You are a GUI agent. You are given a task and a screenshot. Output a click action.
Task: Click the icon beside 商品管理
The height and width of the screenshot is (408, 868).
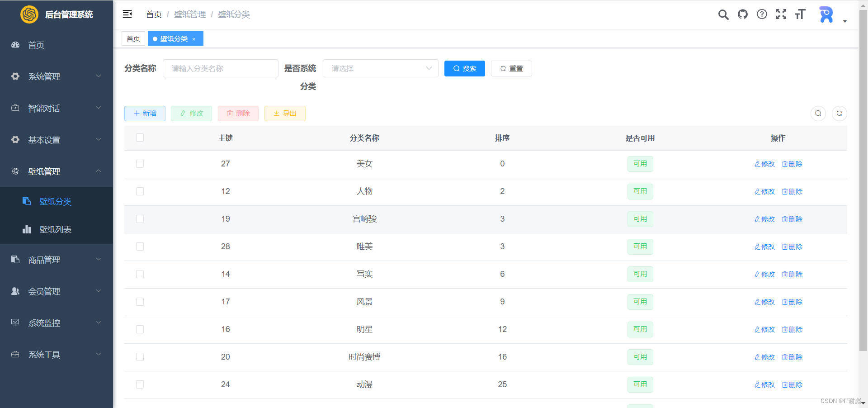[x=15, y=259]
